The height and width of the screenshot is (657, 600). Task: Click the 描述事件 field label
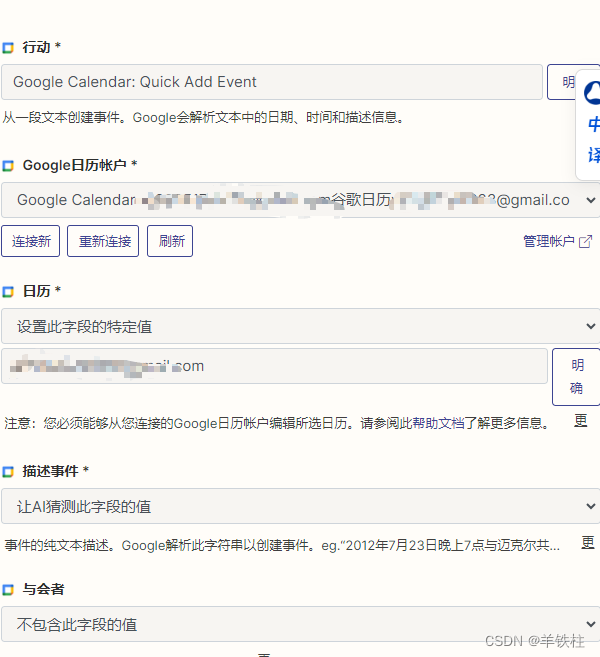coord(50,471)
